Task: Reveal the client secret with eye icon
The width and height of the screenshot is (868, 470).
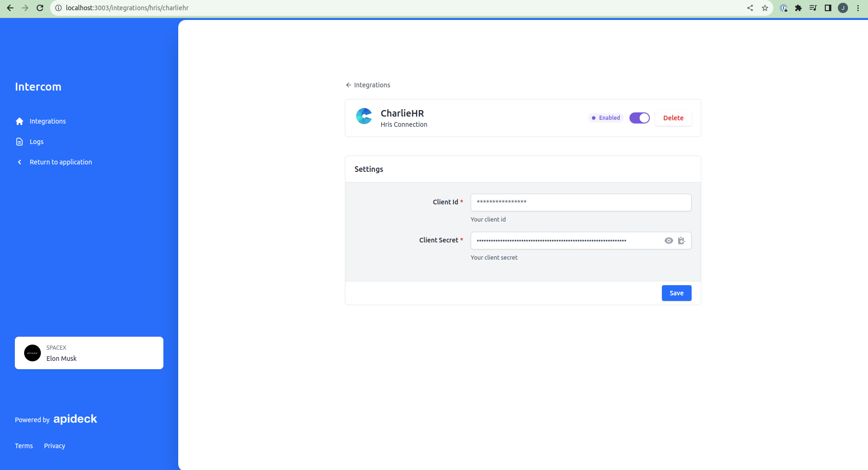Action: pyautogui.click(x=668, y=241)
